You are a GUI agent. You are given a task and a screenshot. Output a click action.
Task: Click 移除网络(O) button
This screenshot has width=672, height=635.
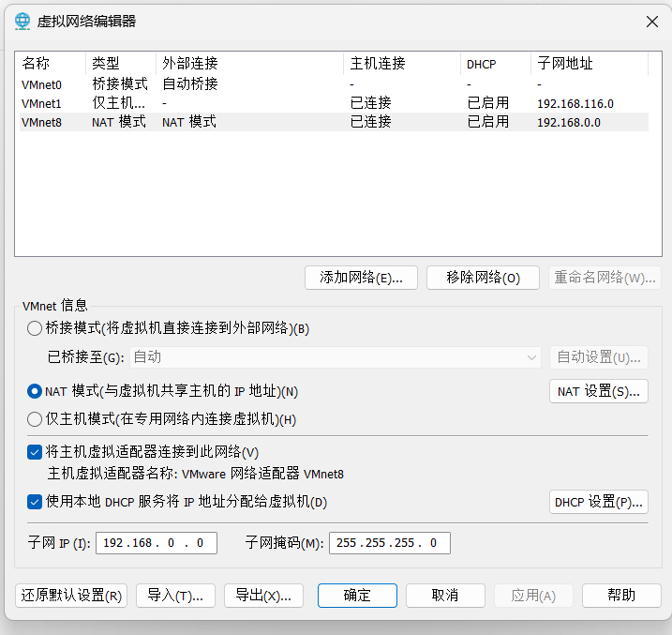483,278
